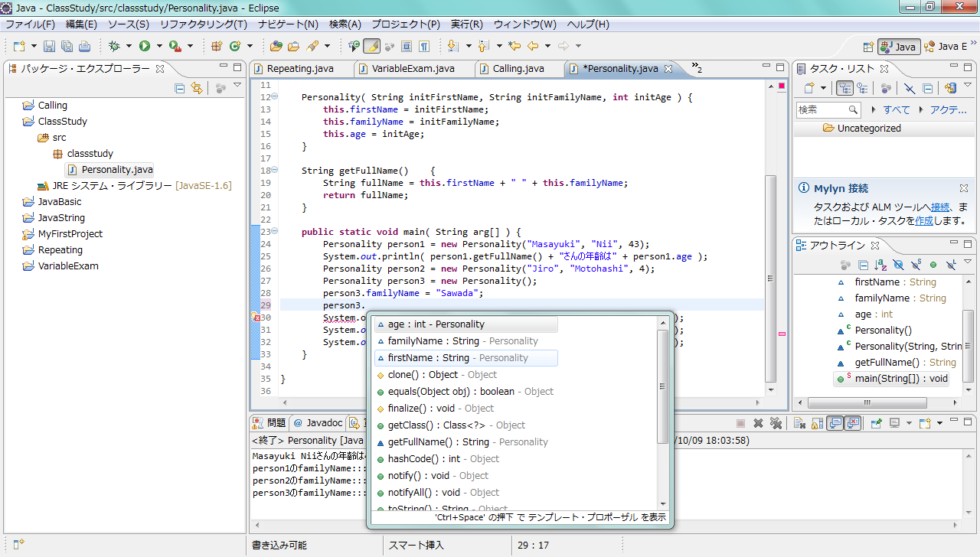Click the Debug bug icon in toolbar

pos(114,46)
